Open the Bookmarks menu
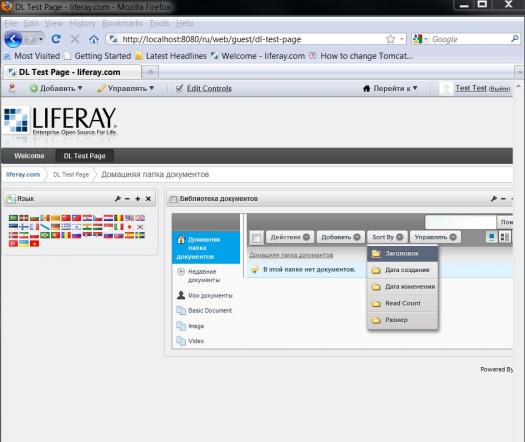525x442 pixels. point(122,23)
